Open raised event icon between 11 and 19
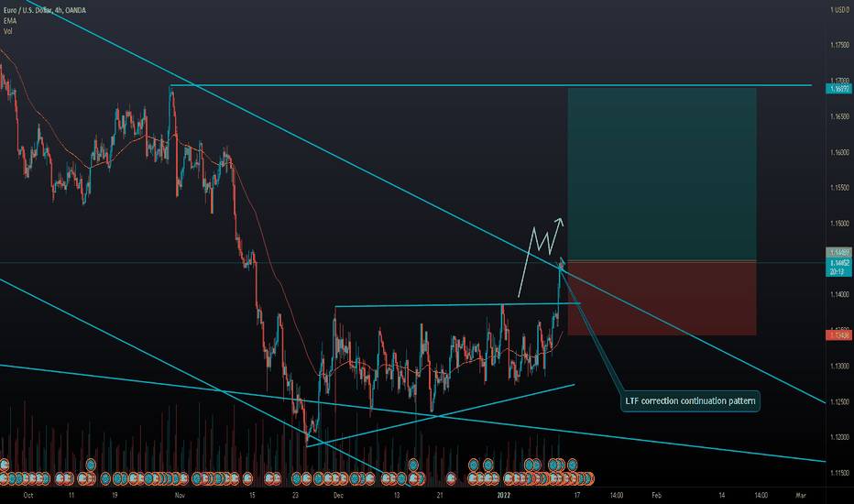 coord(91,465)
